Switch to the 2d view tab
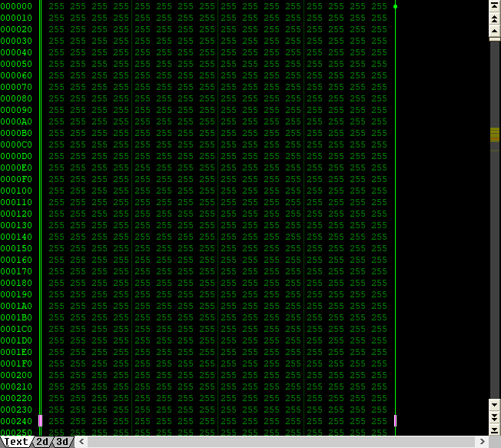The width and height of the screenshot is (501, 448). coord(42,442)
